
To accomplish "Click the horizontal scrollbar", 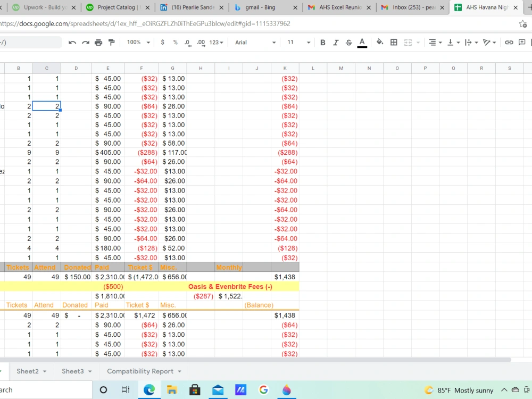I will point(254,360).
